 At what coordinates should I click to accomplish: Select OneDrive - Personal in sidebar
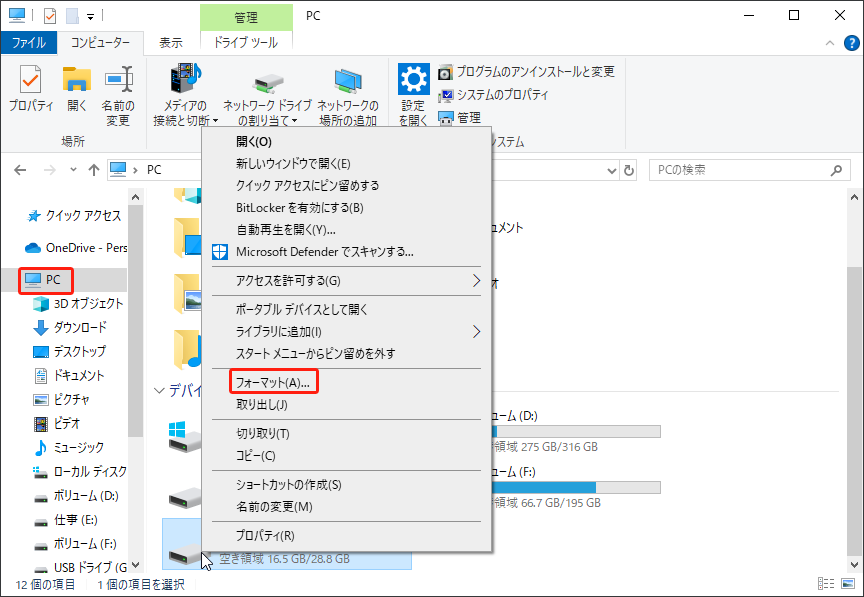click(76, 248)
